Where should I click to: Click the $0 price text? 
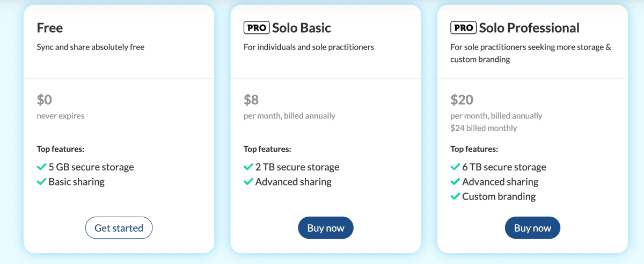click(x=45, y=99)
